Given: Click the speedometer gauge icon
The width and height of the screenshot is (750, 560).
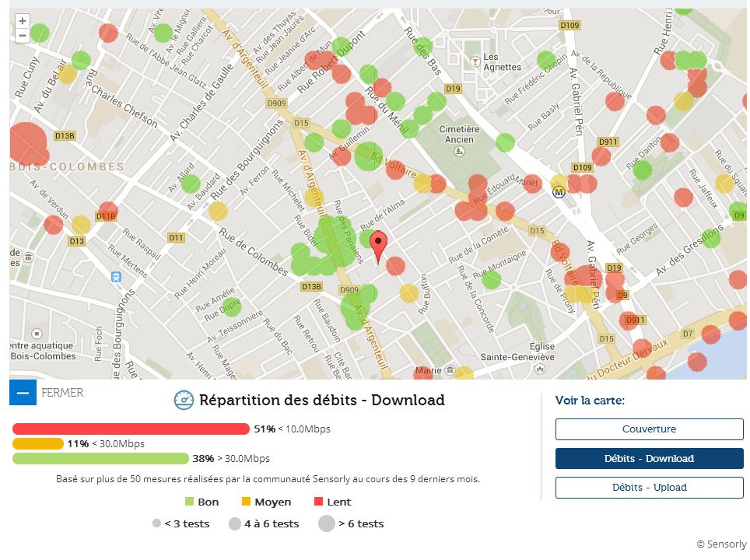Looking at the screenshot, I should tap(184, 400).
